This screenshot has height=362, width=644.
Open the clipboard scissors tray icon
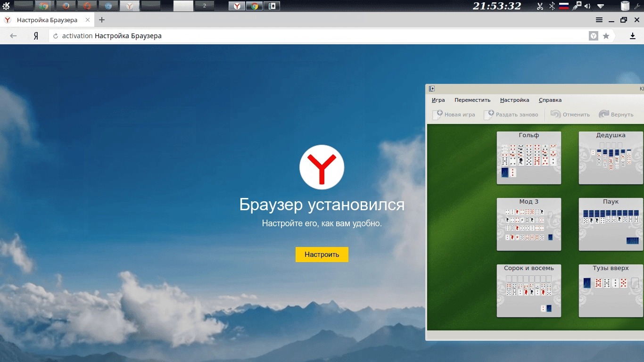click(x=540, y=6)
